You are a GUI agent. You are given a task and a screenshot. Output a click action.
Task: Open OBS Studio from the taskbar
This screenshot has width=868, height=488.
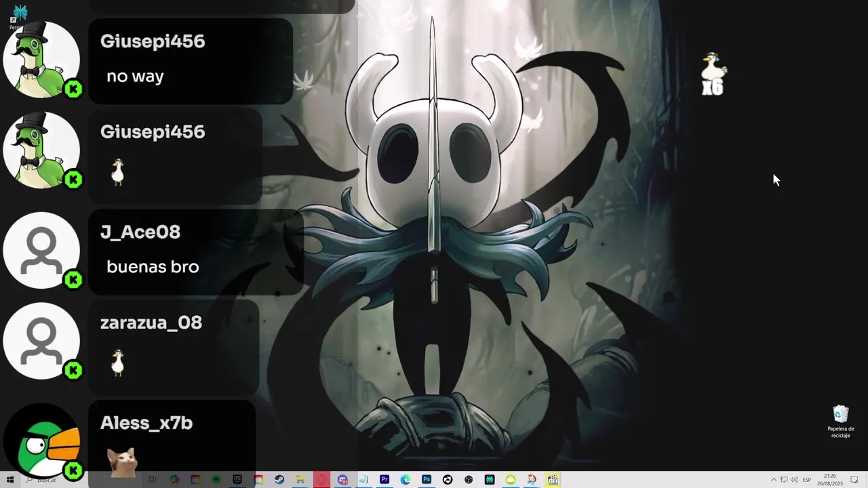coord(469,480)
